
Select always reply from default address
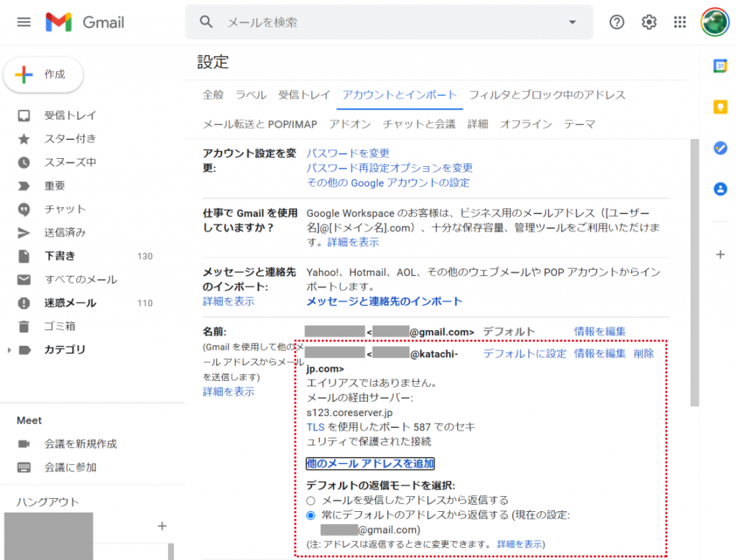click(x=310, y=515)
